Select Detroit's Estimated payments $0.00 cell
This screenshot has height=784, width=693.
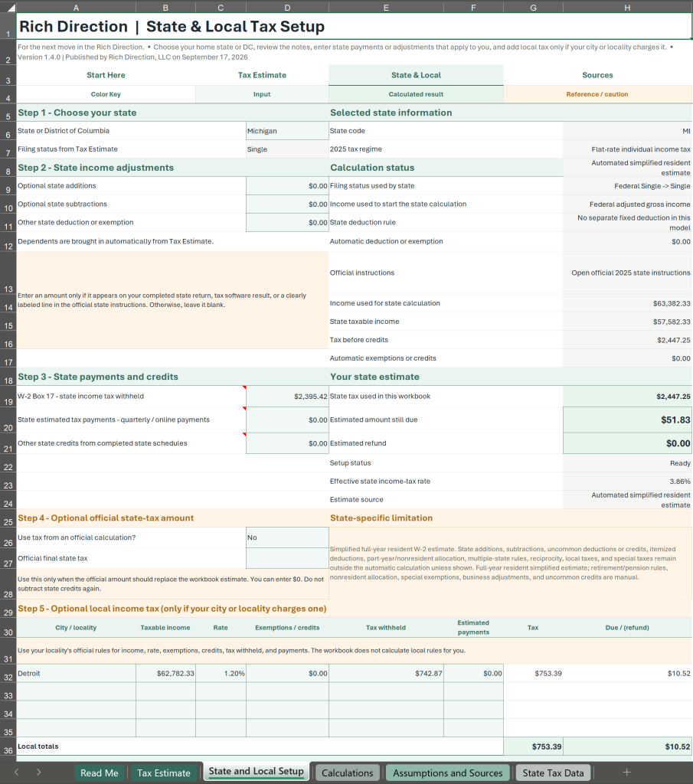pyautogui.click(x=473, y=673)
